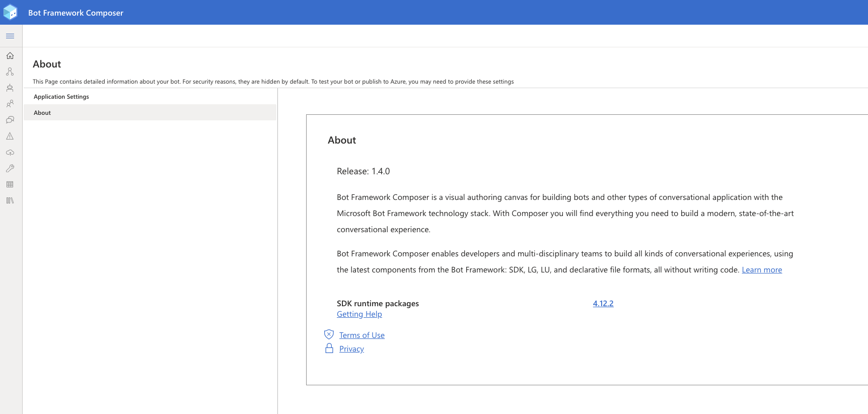
Task: Open the Package Library books icon
Action: click(10, 200)
